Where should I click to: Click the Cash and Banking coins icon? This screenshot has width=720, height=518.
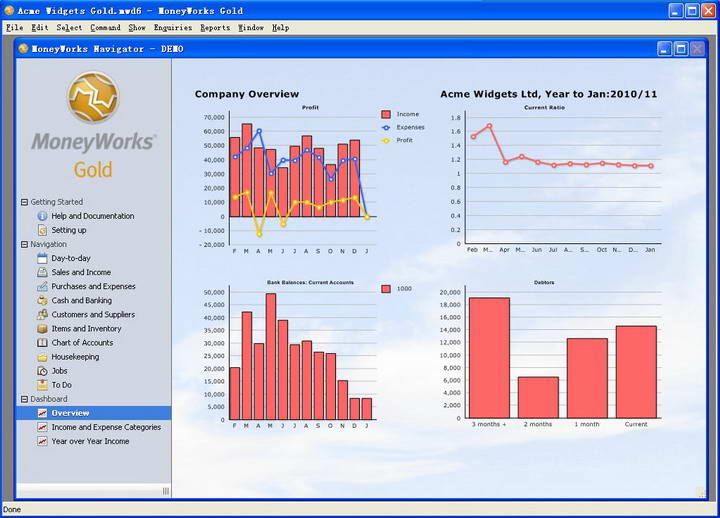pos(42,301)
